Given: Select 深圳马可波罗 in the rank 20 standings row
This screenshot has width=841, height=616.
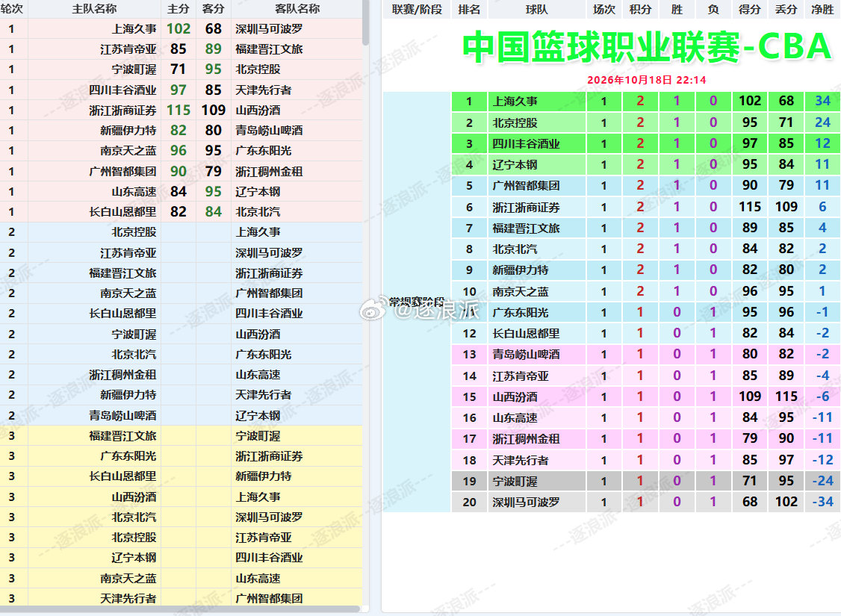Looking at the screenshot, I should 526,503.
